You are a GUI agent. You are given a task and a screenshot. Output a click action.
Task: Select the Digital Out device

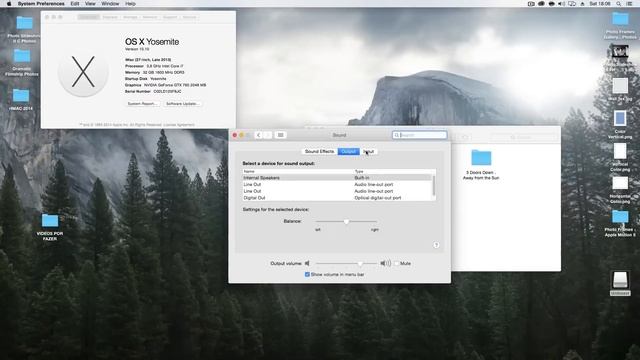(x=337, y=198)
